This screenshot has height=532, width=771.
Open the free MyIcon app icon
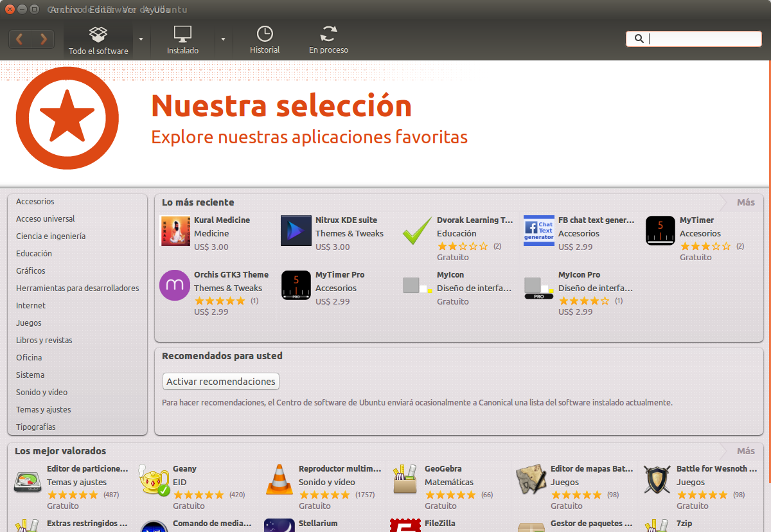pyautogui.click(x=418, y=285)
